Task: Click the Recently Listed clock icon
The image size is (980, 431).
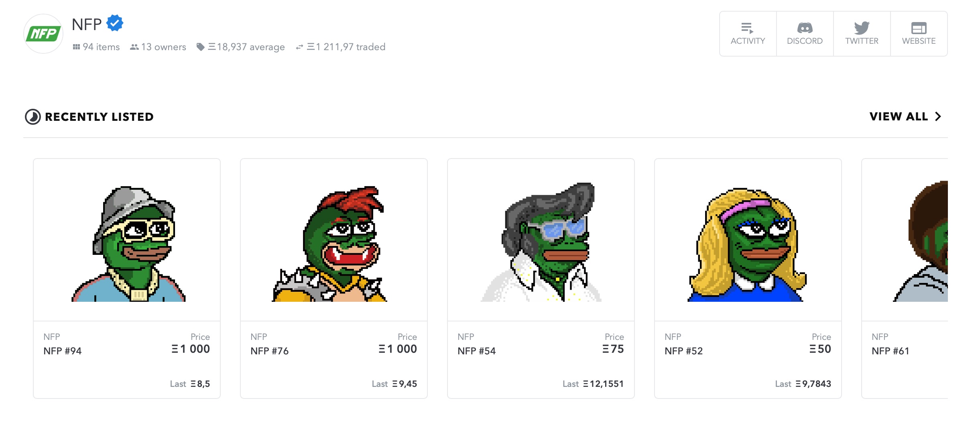Action: tap(33, 117)
